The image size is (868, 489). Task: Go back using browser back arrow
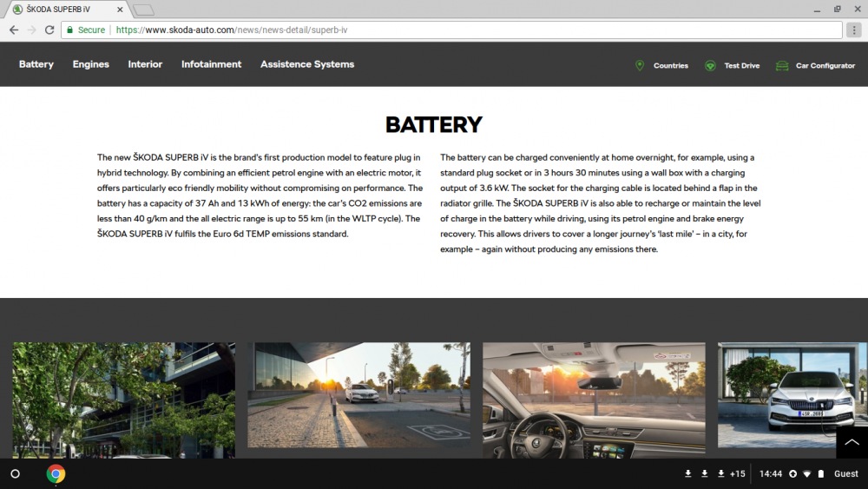14,30
